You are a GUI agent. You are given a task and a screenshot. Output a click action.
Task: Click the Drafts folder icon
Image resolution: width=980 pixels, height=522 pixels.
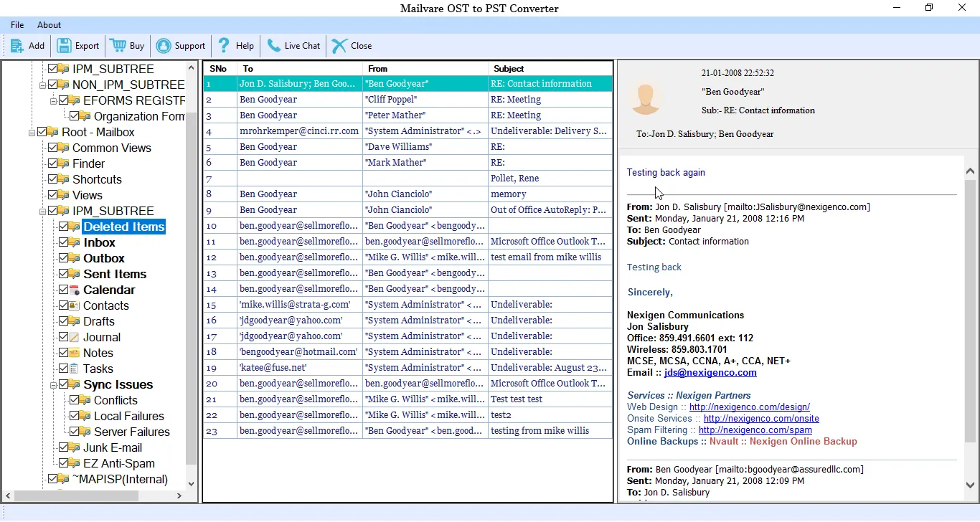click(x=74, y=321)
